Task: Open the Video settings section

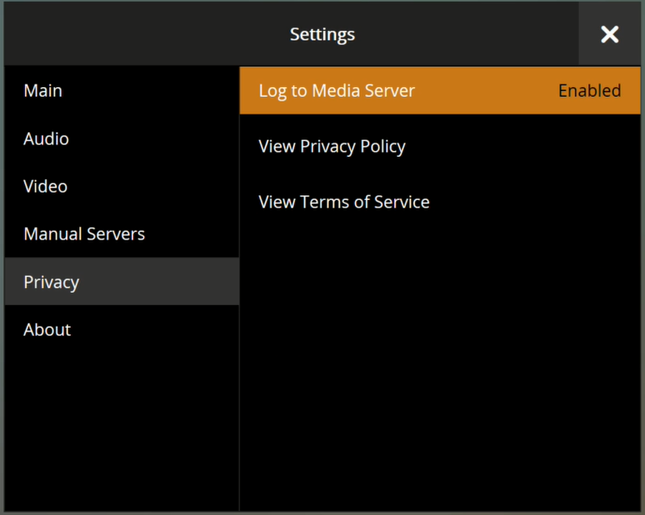Action: (46, 186)
